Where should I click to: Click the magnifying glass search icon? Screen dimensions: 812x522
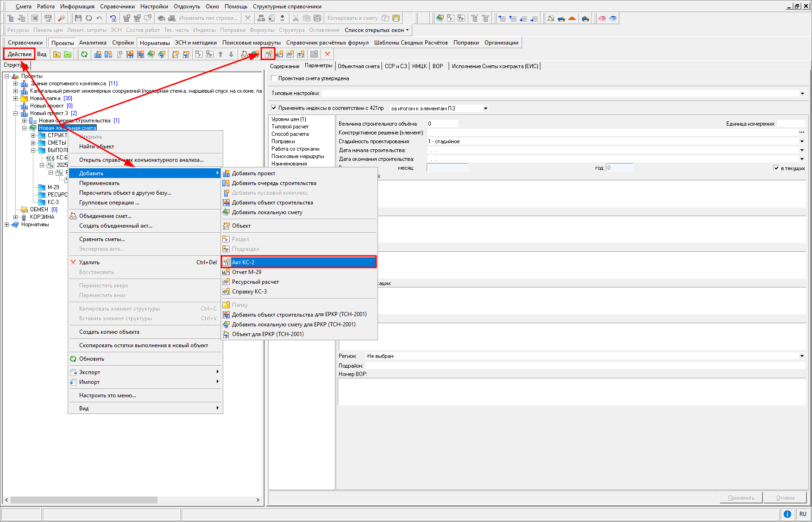click(x=61, y=18)
